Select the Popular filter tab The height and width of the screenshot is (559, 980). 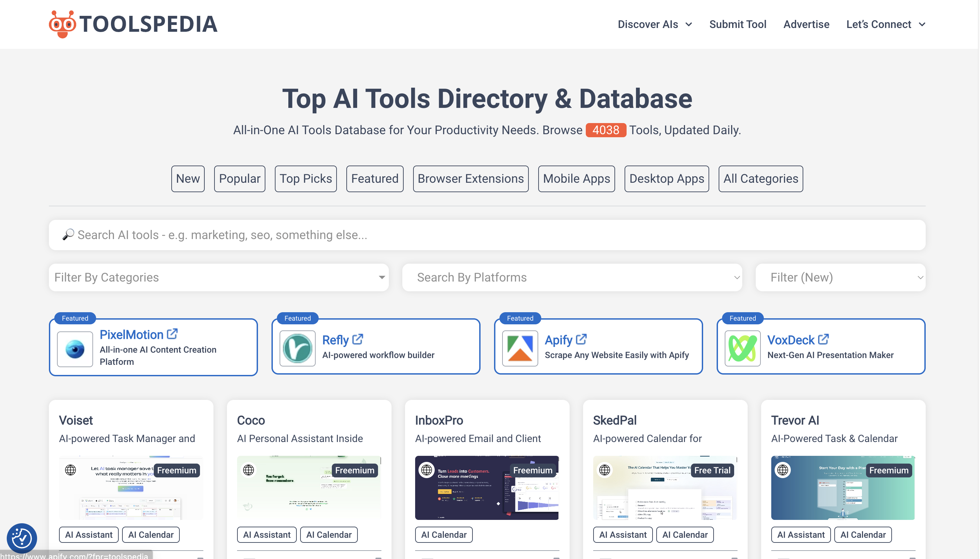pos(240,179)
